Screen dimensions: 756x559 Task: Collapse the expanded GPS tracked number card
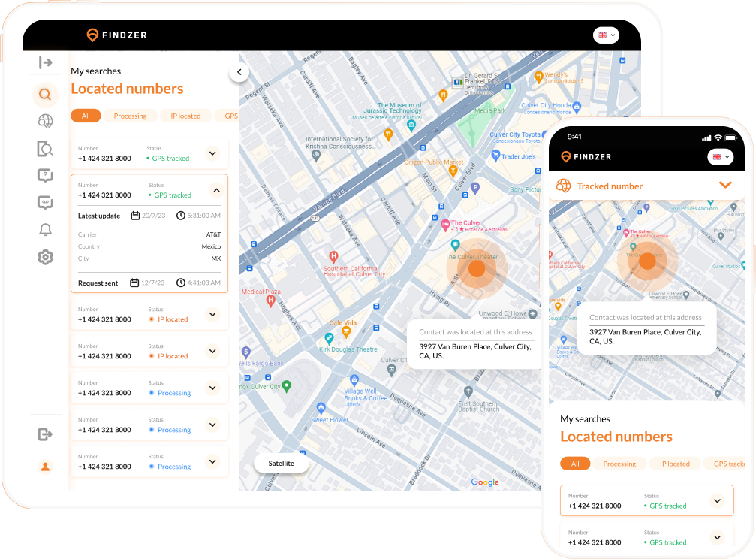(x=216, y=190)
